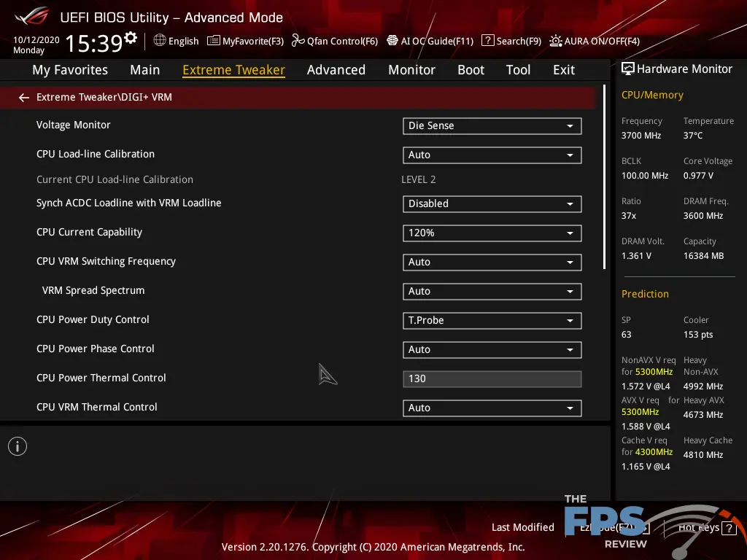Viewport: 747px width, 560px height.
Task: Select CPU Power Duty Control label
Action: coord(93,319)
